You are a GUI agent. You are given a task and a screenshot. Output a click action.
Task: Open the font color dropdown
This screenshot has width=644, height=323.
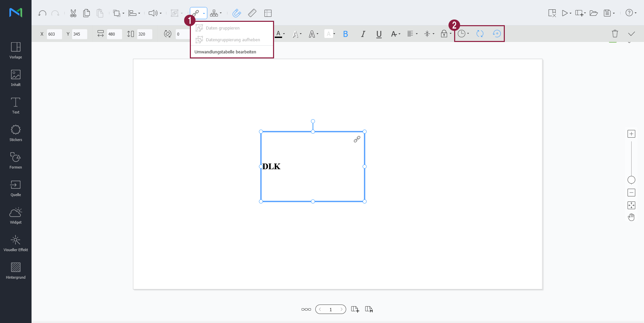click(280, 34)
